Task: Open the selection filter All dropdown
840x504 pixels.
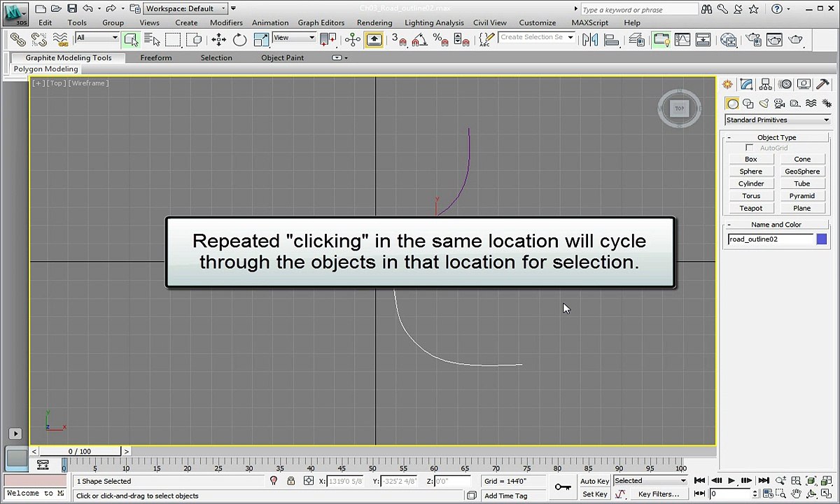Action: coord(97,38)
